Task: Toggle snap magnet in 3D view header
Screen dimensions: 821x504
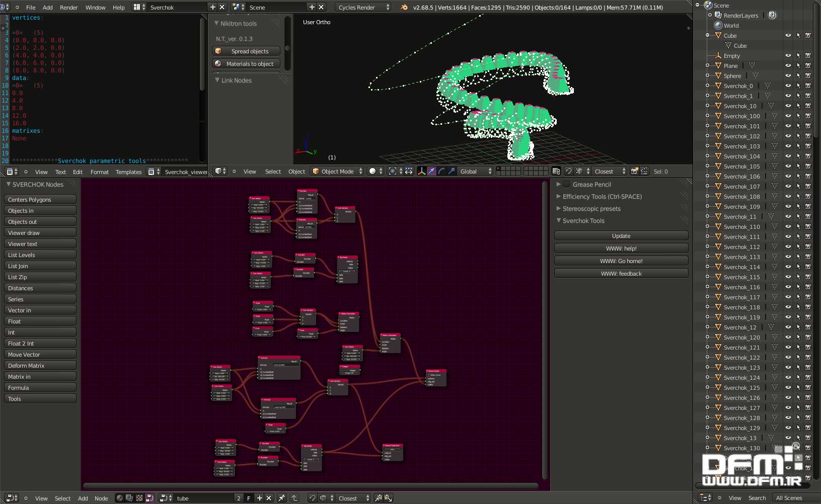Action: (x=568, y=171)
